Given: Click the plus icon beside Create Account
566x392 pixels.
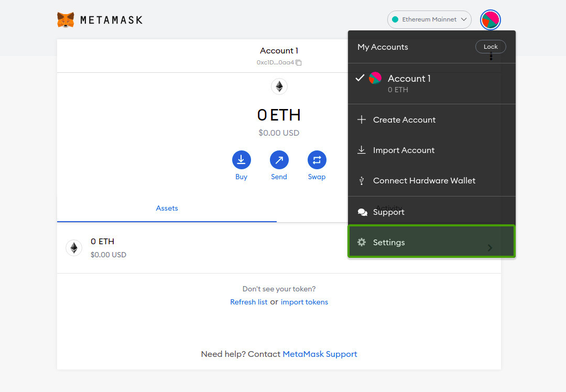Looking at the screenshot, I should [x=361, y=119].
